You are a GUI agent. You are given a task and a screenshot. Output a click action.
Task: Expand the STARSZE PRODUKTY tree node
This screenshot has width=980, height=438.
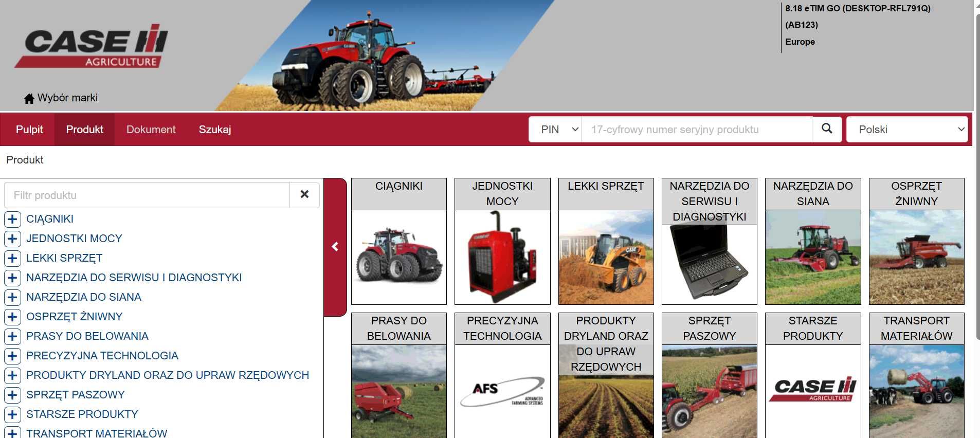(x=12, y=414)
